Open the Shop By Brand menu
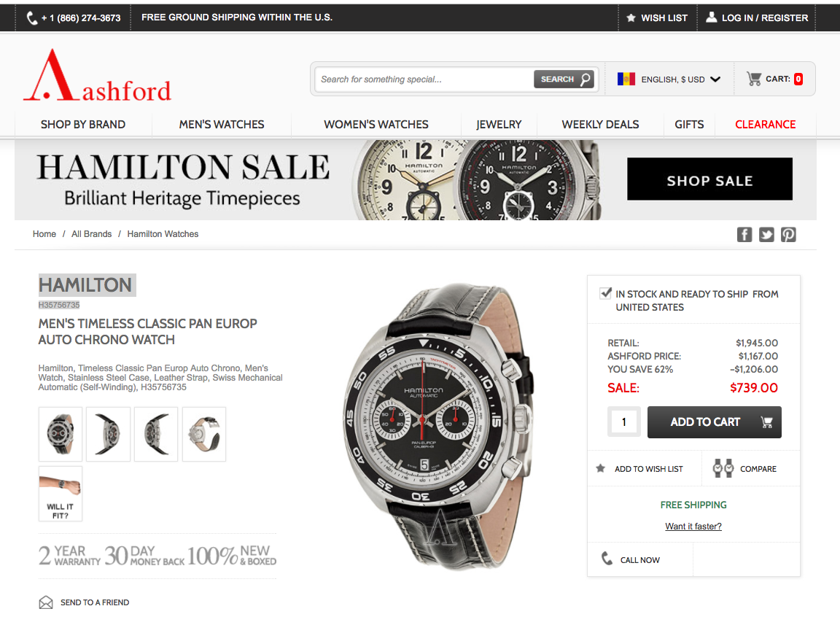This screenshot has width=840, height=625. pyautogui.click(x=83, y=125)
